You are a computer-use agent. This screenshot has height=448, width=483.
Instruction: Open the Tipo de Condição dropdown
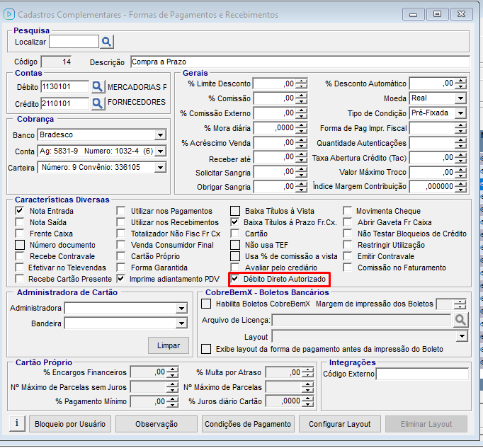[460, 113]
